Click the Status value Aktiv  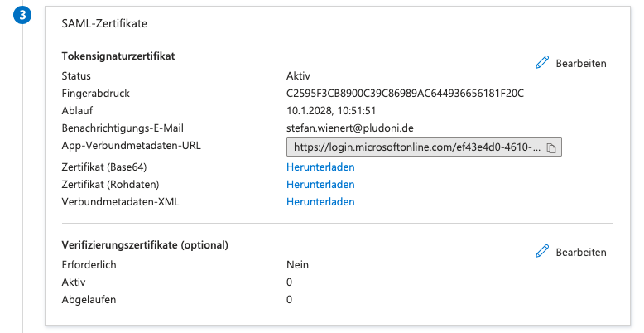point(298,75)
